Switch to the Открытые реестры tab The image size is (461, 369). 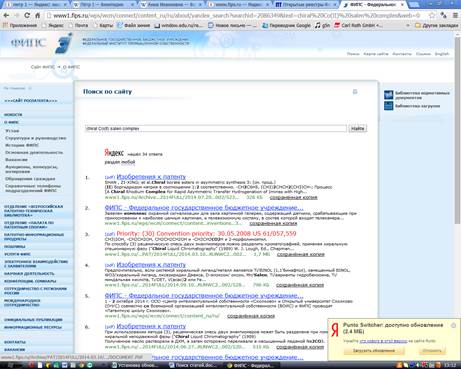point(305,5)
